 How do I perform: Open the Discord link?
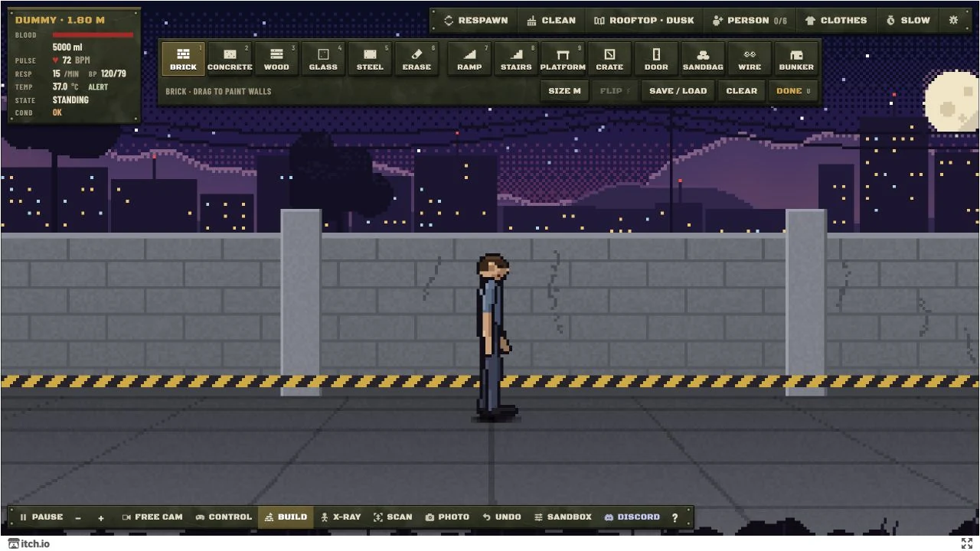point(632,517)
